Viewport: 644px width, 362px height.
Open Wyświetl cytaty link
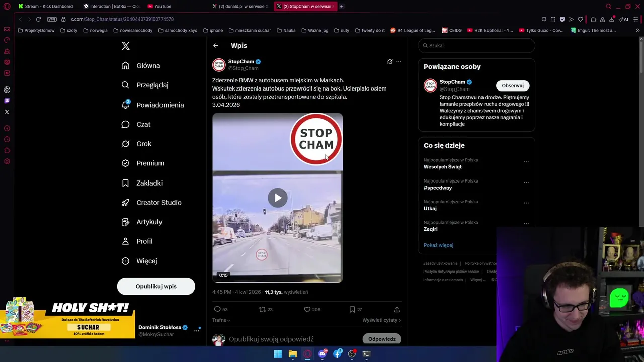pyautogui.click(x=381, y=320)
